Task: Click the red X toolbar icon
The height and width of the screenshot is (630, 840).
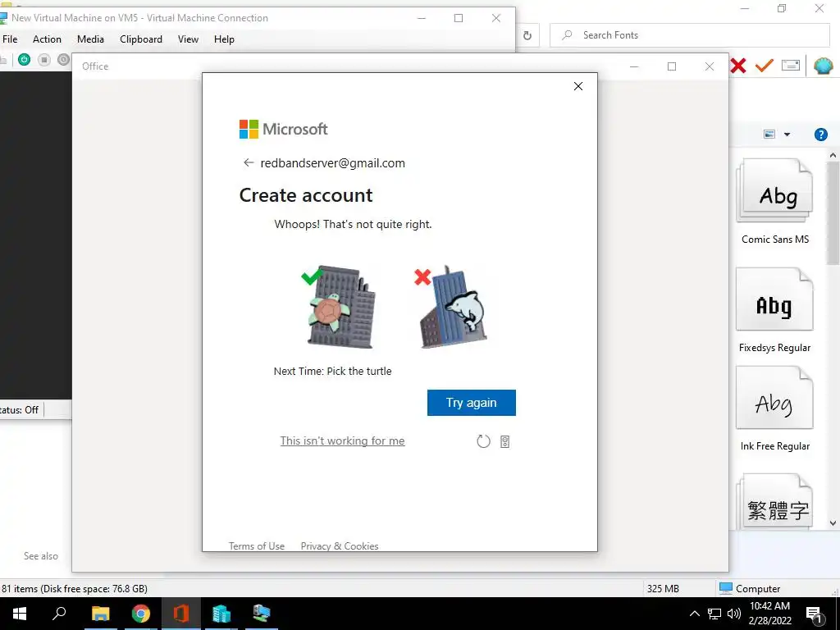Action: click(737, 66)
